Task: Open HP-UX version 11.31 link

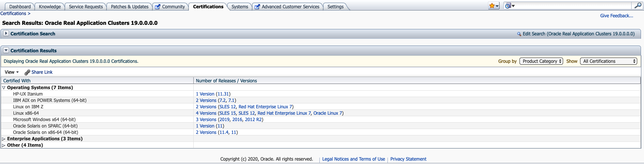Action: coord(223,94)
